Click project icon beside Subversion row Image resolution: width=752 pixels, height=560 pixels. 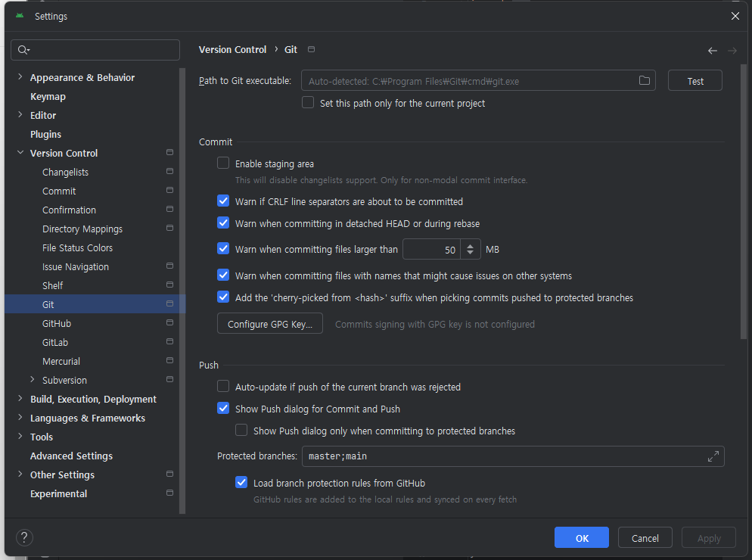(169, 380)
